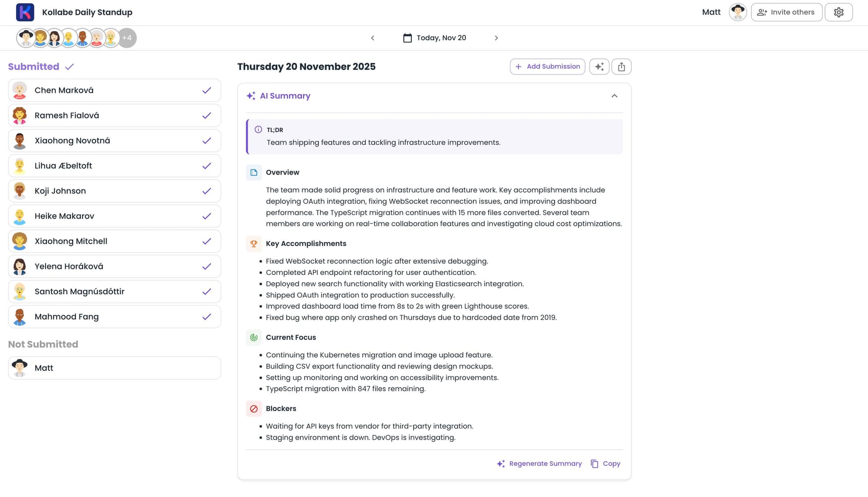This screenshot has height=497, width=868.
Task: Click the Kollabe logo in the top left
Action: coord(25,12)
